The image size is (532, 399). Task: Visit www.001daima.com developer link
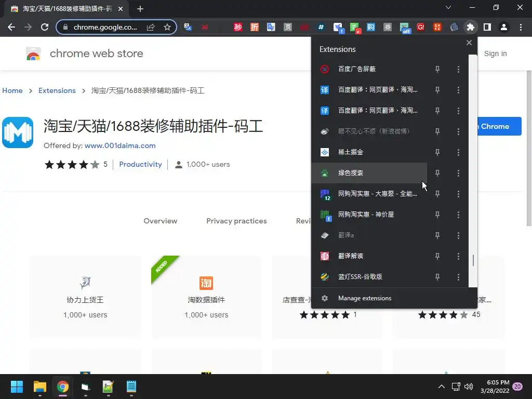click(120, 145)
